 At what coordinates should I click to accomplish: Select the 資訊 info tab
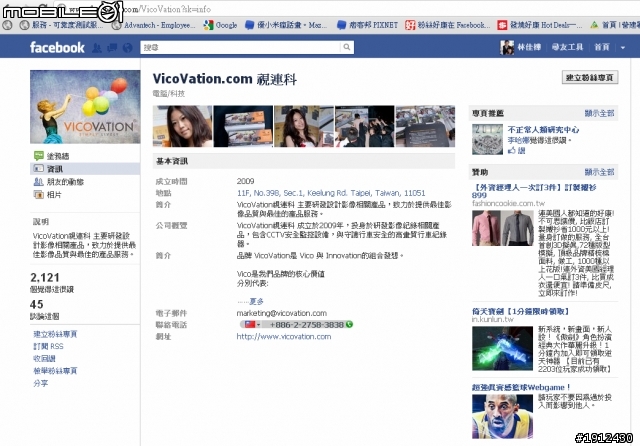click(x=55, y=169)
